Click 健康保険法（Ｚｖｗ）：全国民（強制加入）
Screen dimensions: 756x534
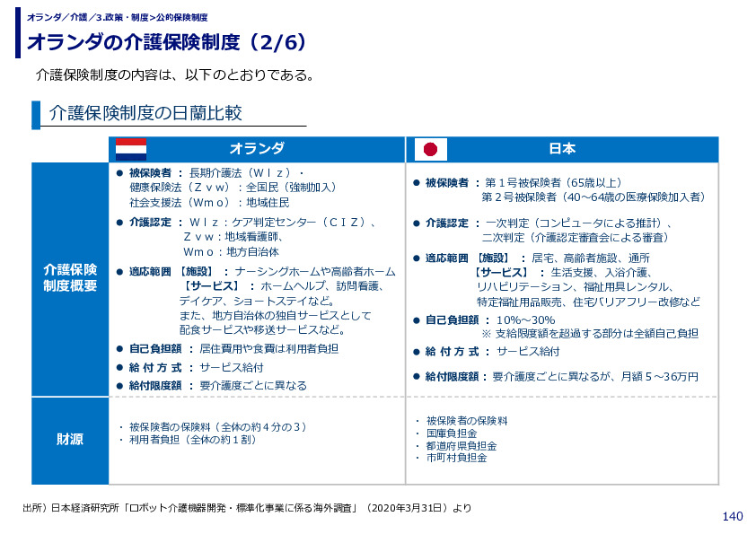pyautogui.click(x=233, y=188)
